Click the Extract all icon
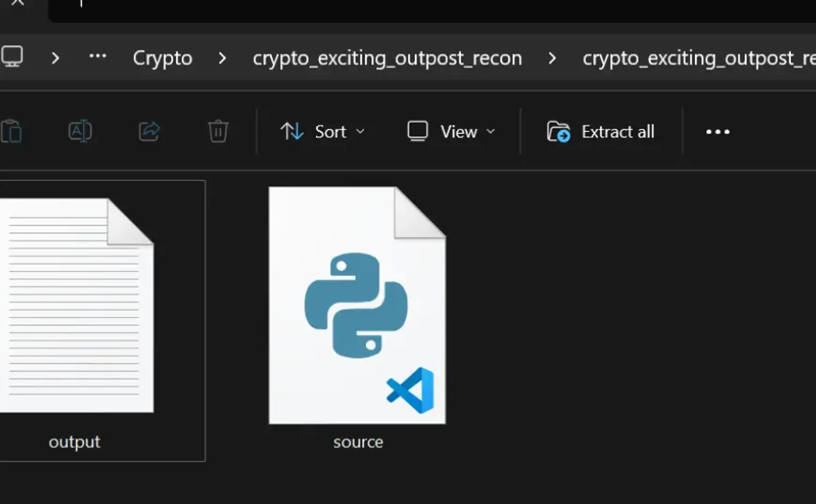 coord(559,132)
